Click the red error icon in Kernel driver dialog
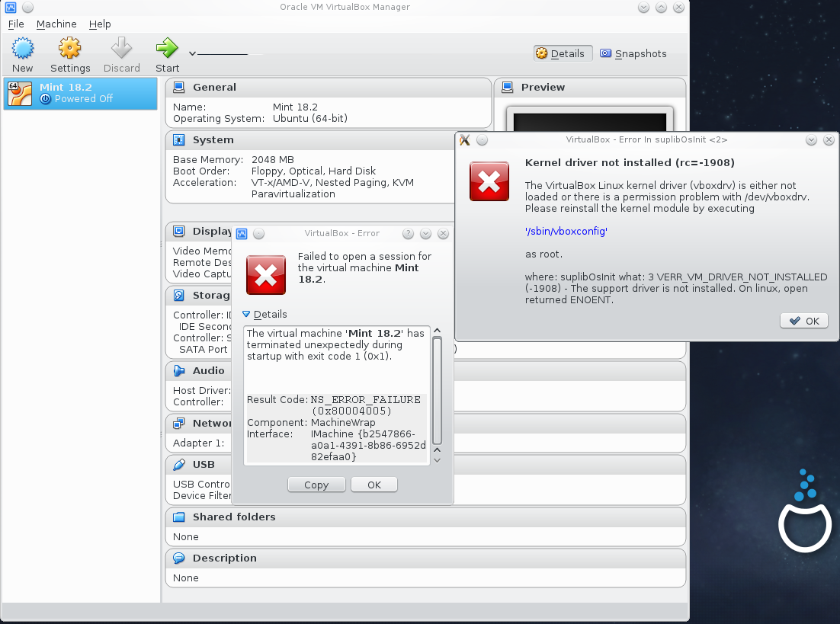The height and width of the screenshot is (624, 840). coord(489,181)
